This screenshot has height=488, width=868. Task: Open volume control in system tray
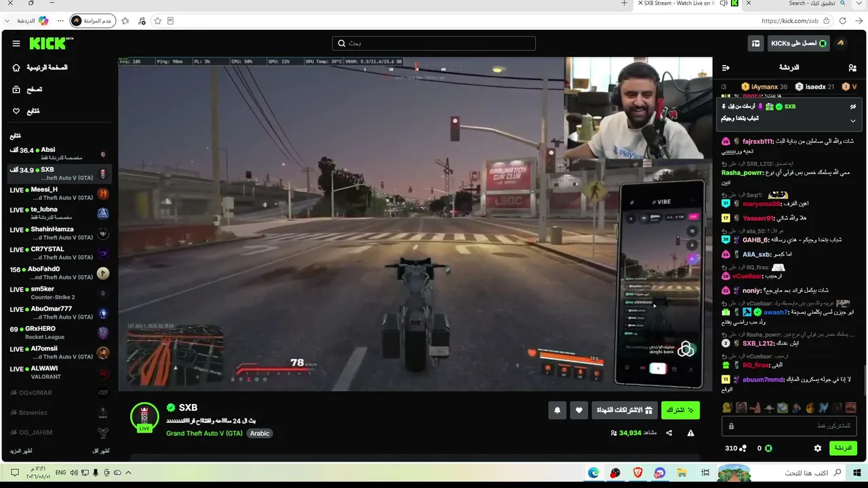click(x=73, y=472)
